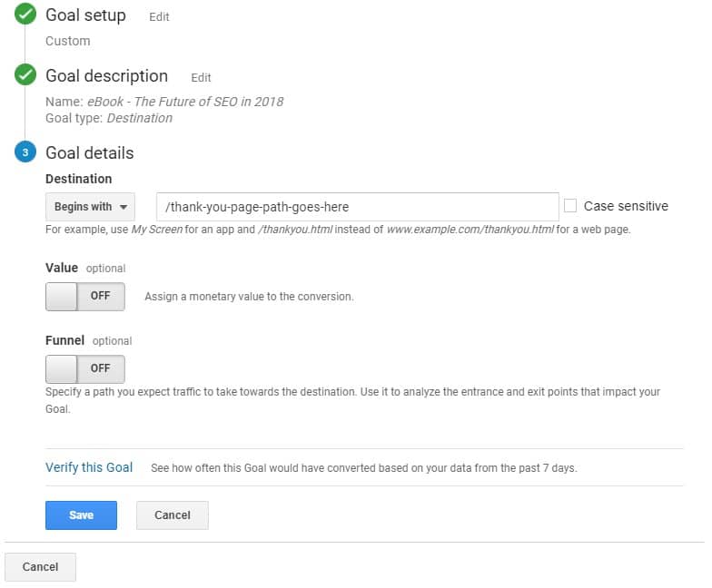Focus the Destination path input field
The height and width of the screenshot is (588, 712).
[x=357, y=207]
